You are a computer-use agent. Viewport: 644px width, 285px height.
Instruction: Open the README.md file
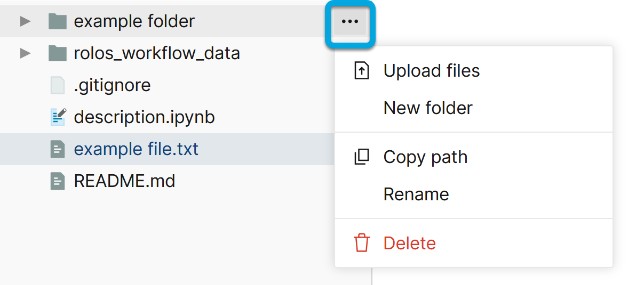click(x=124, y=181)
